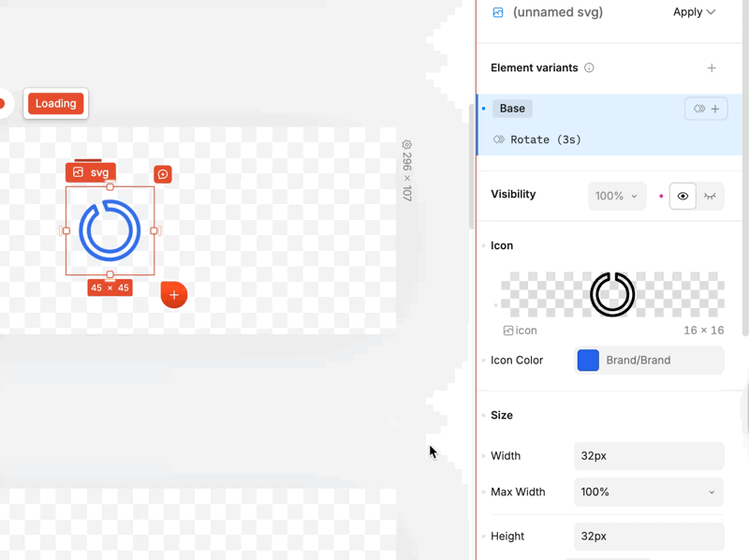Click the image icon beside '(unnamed svg)' title

point(496,12)
